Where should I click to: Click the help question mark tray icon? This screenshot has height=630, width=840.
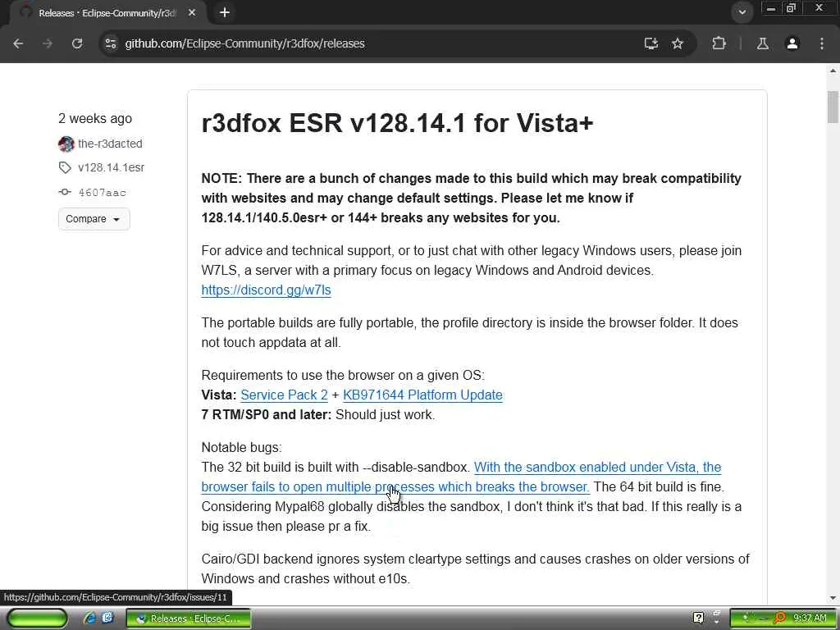coord(698,619)
